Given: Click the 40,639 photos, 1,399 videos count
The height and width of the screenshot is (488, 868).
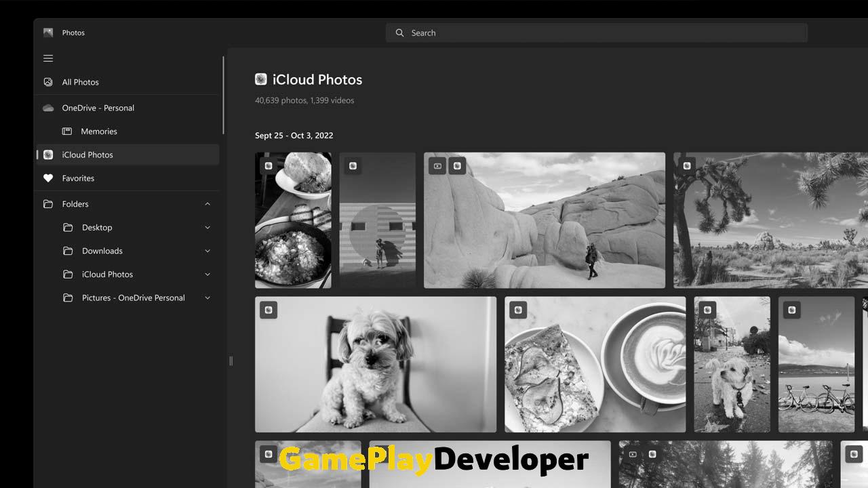Looking at the screenshot, I should (304, 100).
